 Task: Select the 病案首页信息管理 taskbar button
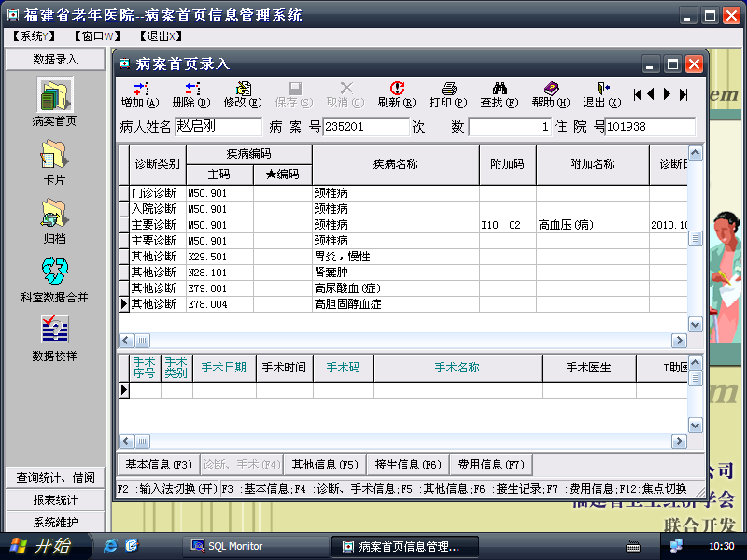[x=404, y=546]
